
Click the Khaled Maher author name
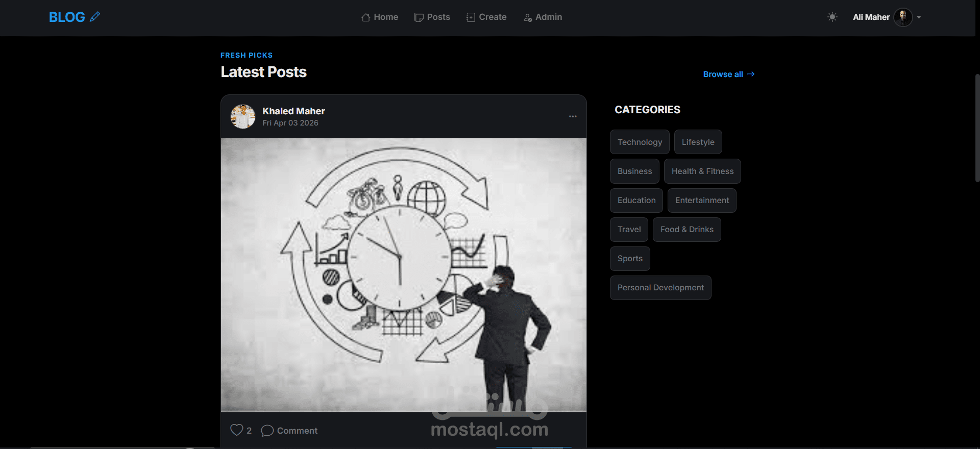(x=293, y=111)
